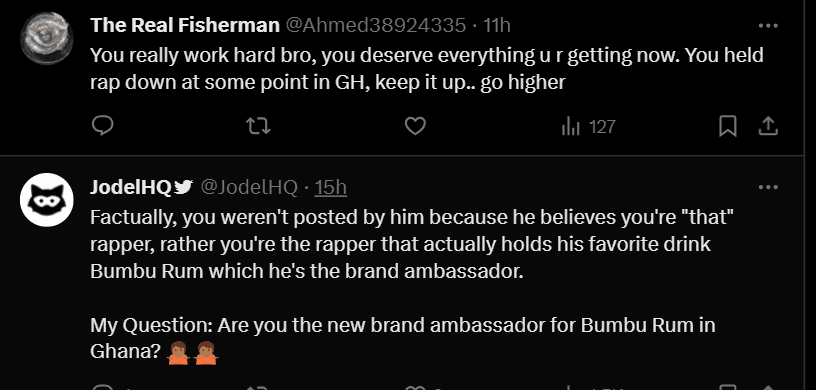The image size is (816, 390).
Task: Click the bird badge beside JodelHQ
Action: click(x=183, y=186)
